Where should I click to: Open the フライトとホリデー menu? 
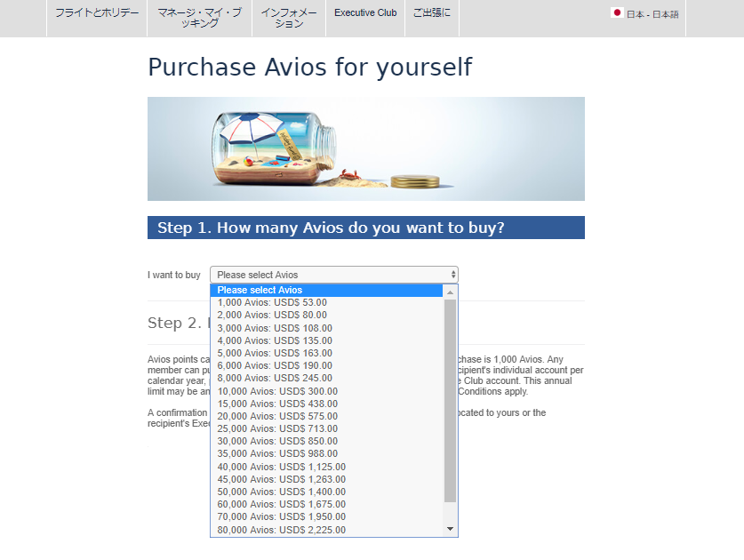(97, 13)
